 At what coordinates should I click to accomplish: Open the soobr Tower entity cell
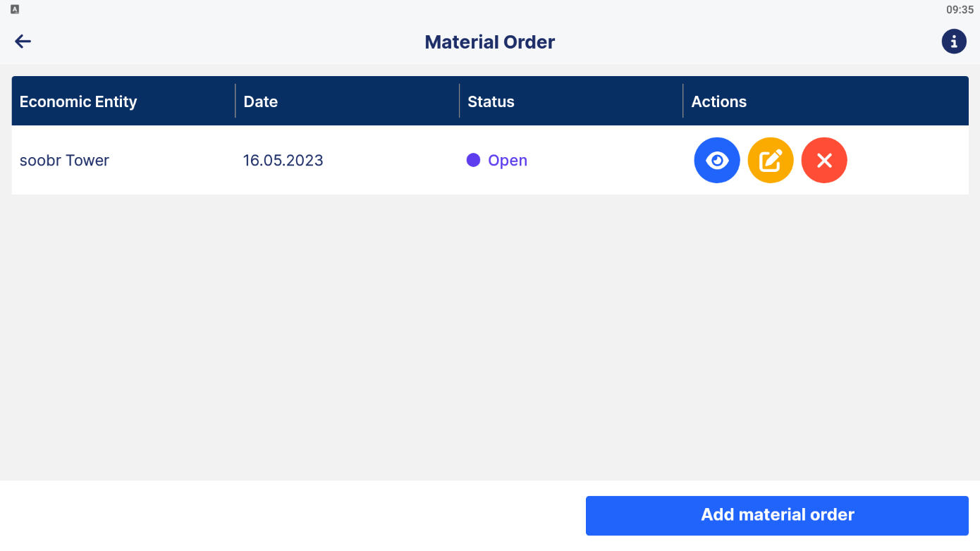coord(64,161)
